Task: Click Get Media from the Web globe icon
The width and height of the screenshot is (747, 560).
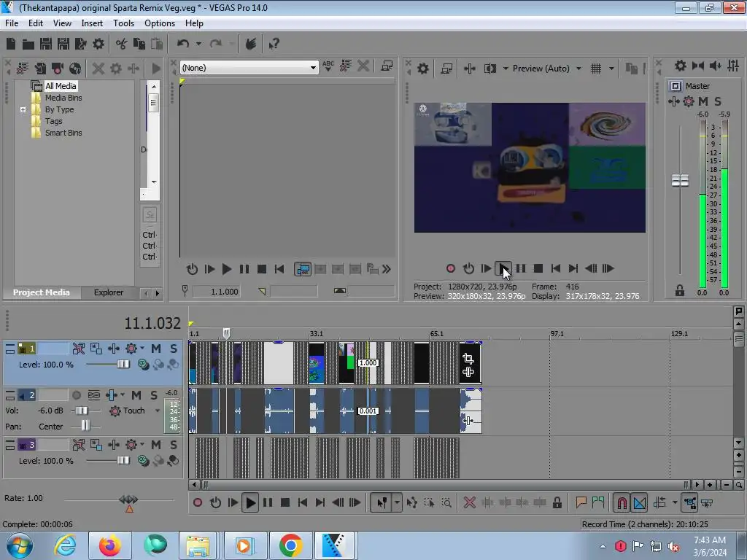Action: (x=75, y=69)
